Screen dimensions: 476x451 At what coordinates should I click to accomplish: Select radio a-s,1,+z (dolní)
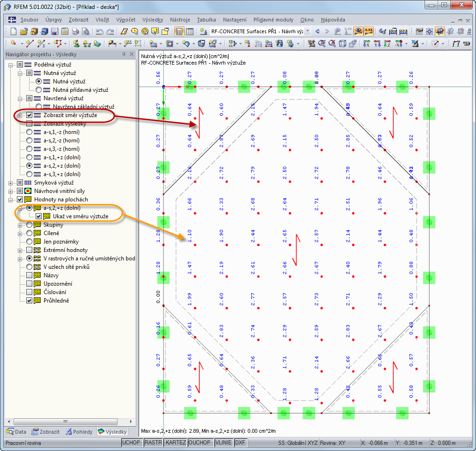(29, 157)
